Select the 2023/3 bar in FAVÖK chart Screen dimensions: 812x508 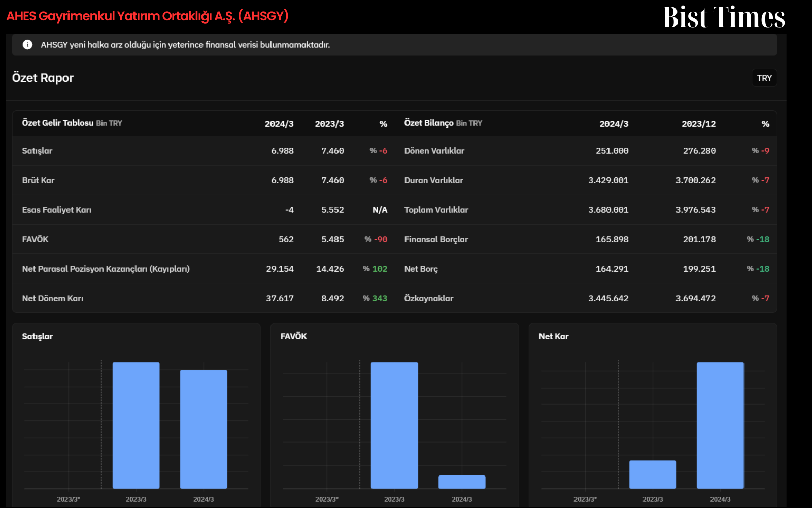394,425
